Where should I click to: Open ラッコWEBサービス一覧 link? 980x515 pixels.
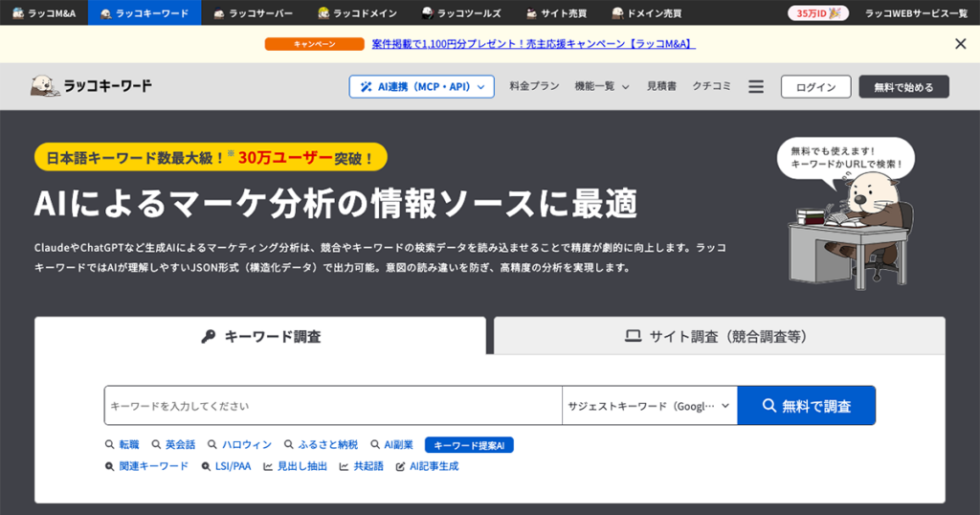[916, 13]
